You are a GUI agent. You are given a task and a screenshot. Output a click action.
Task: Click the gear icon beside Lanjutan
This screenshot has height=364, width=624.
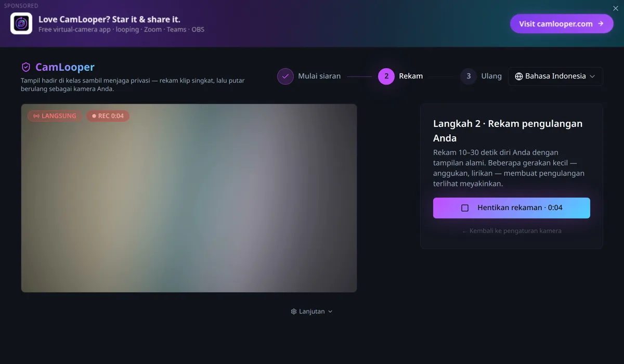pos(294,311)
